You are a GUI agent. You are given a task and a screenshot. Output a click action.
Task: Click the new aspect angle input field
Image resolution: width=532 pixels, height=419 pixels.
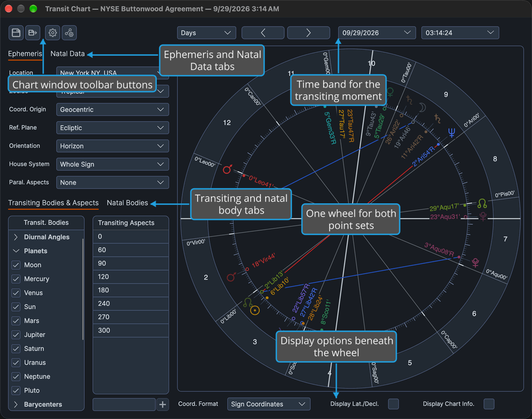(124, 405)
